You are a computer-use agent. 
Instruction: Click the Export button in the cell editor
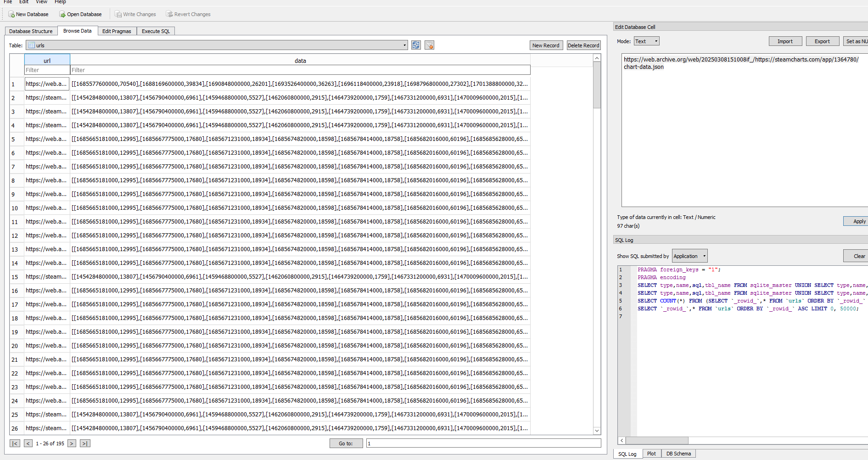[x=823, y=41]
